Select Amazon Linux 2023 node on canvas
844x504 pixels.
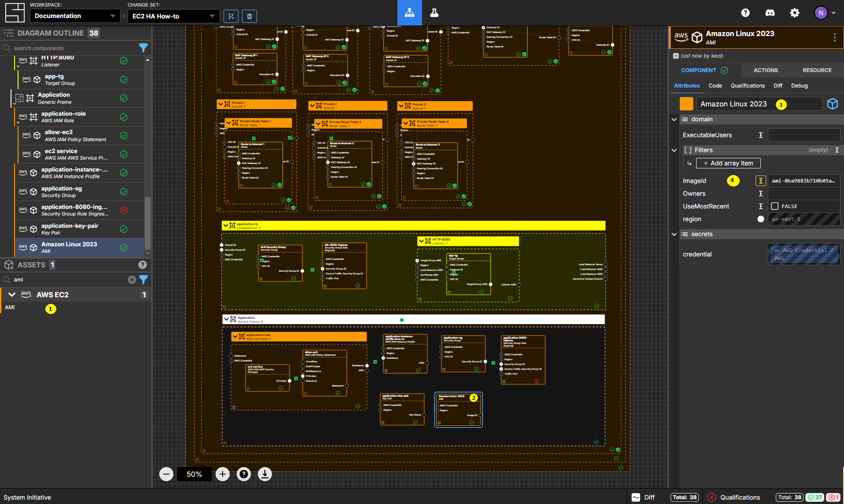(458, 409)
